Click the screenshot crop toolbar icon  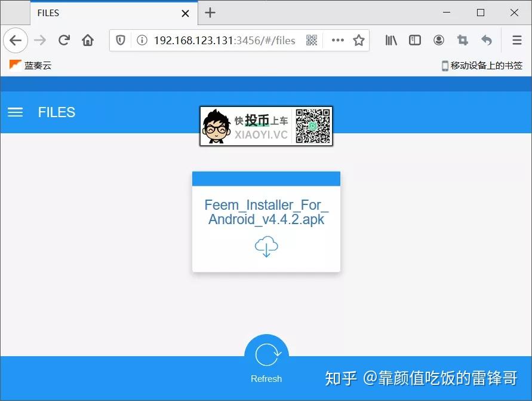tap(463, 41)
